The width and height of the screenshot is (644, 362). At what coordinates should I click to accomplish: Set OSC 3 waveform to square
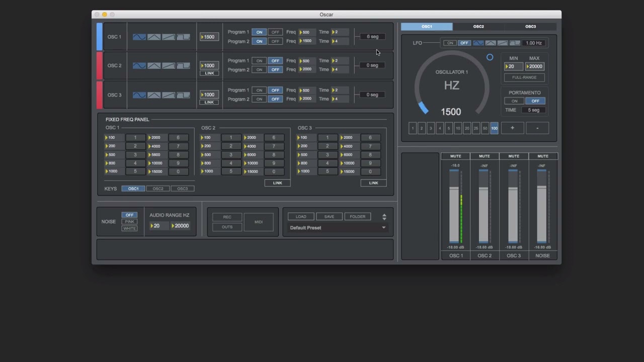(x=183, y=95)
